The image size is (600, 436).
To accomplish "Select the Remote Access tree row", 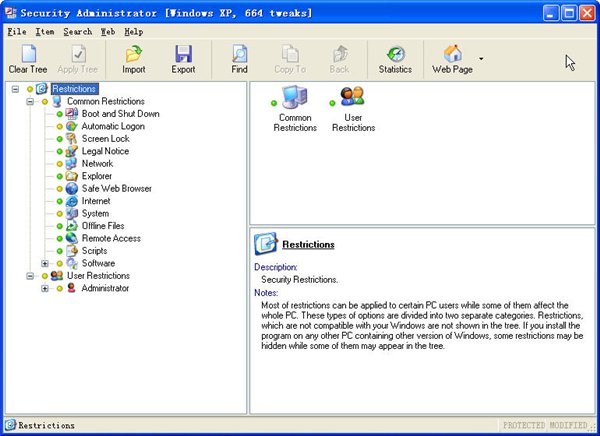I will 111,238.
